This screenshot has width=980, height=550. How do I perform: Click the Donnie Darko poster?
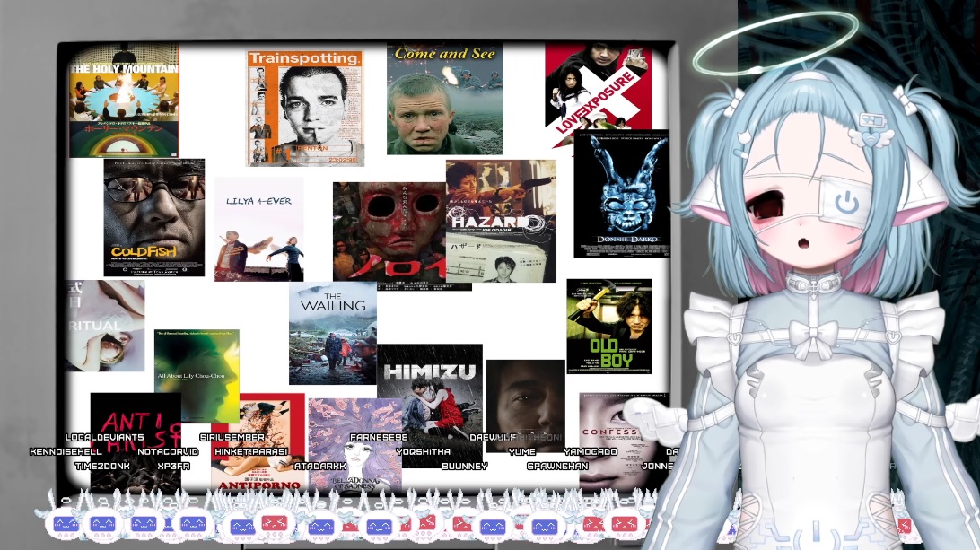click(x=621, y=194)
